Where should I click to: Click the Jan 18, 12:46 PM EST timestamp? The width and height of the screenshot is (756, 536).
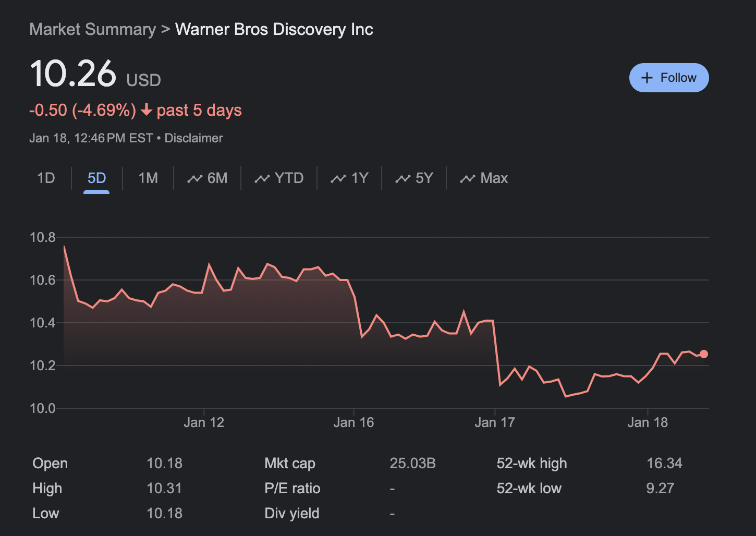click(91, 138)
